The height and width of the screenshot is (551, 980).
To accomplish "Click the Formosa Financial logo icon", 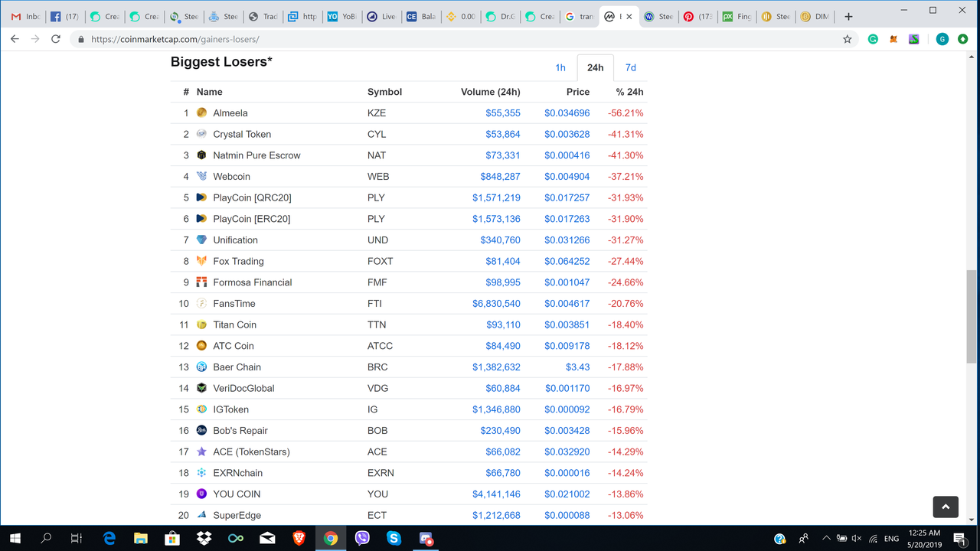I will pyautogui.click(x=201, y=282).
